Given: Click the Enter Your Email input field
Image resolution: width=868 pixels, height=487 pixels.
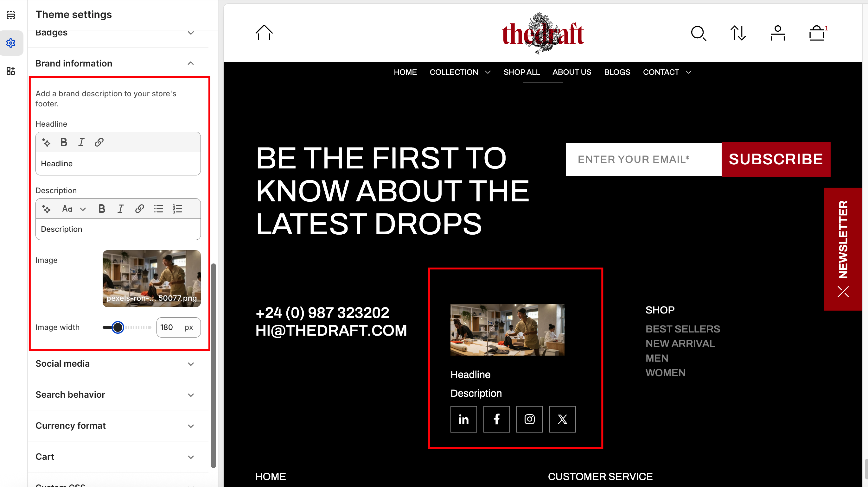Looking at the screenshot, I should (x=644, y=160).
